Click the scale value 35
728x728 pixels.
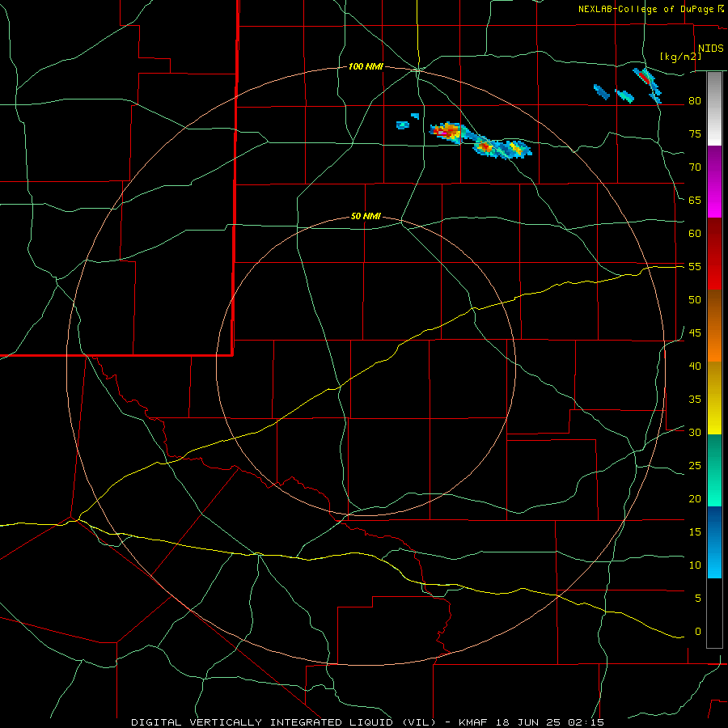click(695, 400)
